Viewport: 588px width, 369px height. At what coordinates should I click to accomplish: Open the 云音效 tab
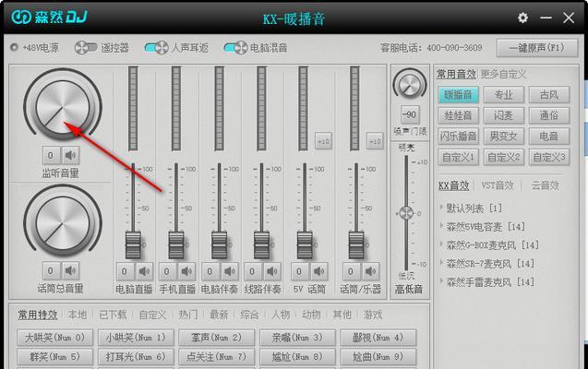pyautogui.click(x=545, y=185)
